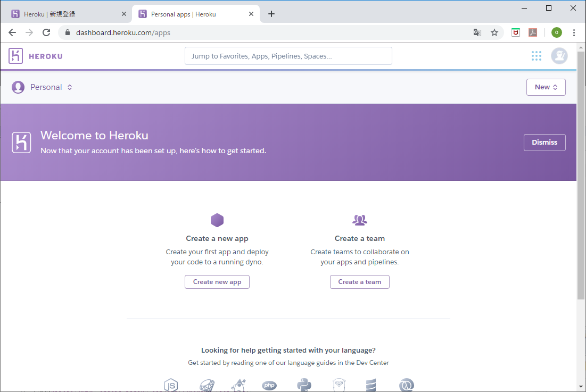Click the Google Translate icon in address bar
Viewport: 586px width, 392px height.
(x=477, y=32)
